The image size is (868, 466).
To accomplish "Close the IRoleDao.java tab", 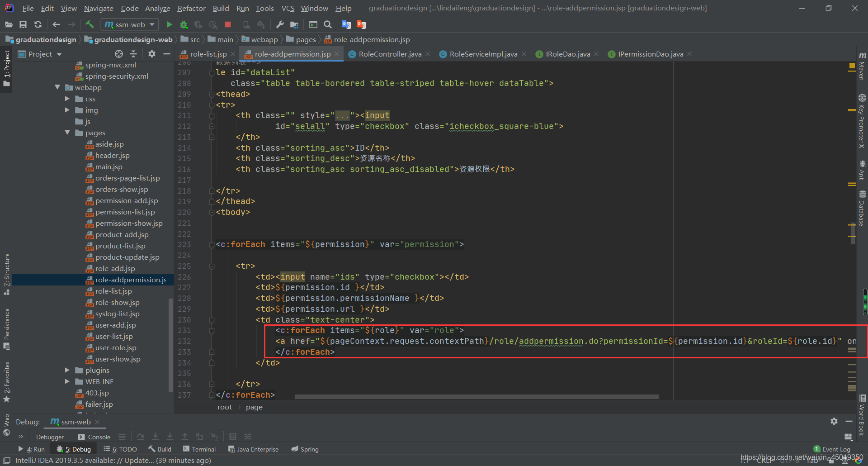I will click(597, 54).
